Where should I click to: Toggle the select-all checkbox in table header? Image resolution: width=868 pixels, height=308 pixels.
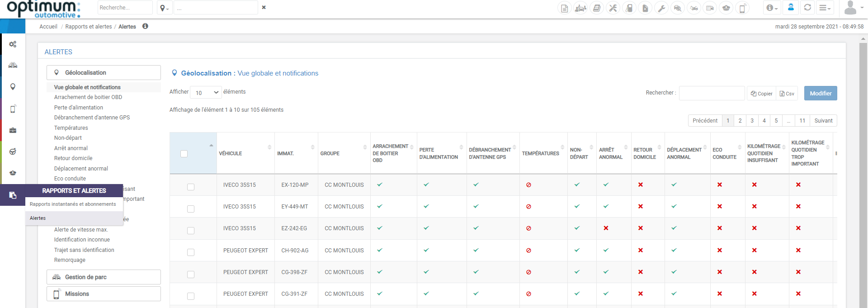184,154
